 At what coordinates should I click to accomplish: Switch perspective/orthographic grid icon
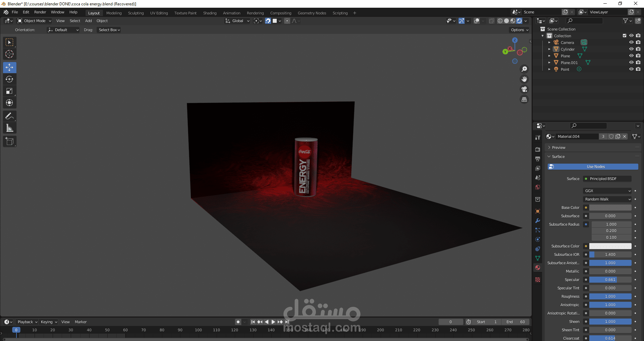point(524,99)
